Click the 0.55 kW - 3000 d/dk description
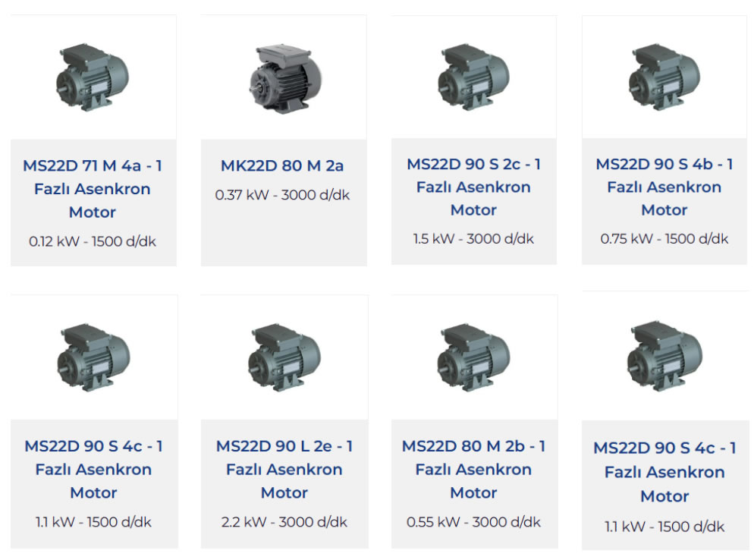The image size is (754, 560). pyautogui.click(x=473, y=521)
